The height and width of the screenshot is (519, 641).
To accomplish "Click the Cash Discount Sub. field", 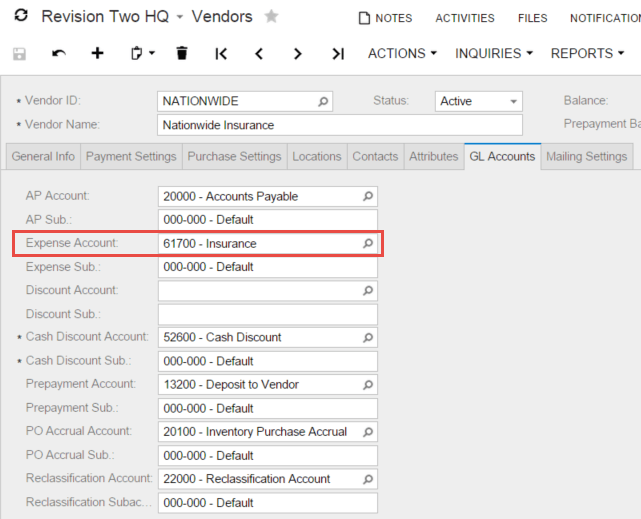I will 268,361.
